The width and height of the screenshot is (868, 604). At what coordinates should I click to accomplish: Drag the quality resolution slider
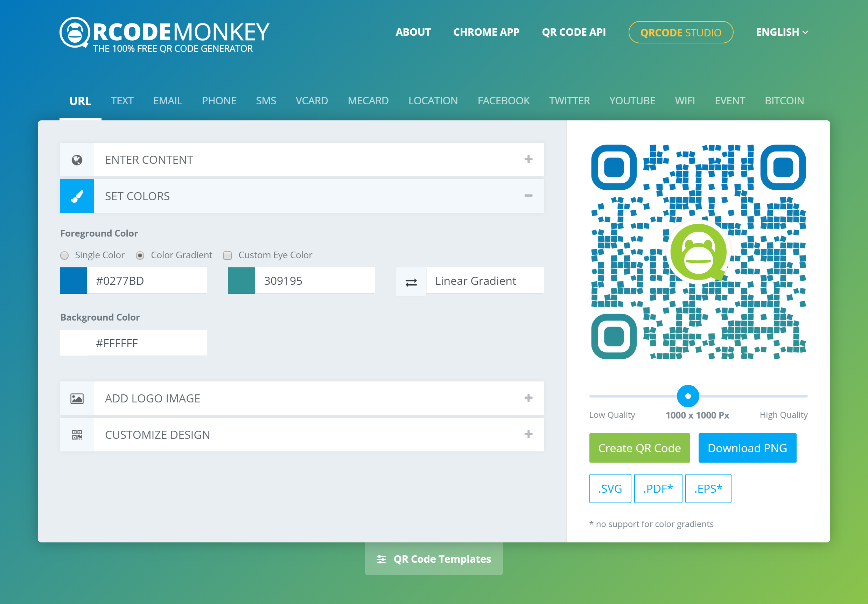click(688, 395)
